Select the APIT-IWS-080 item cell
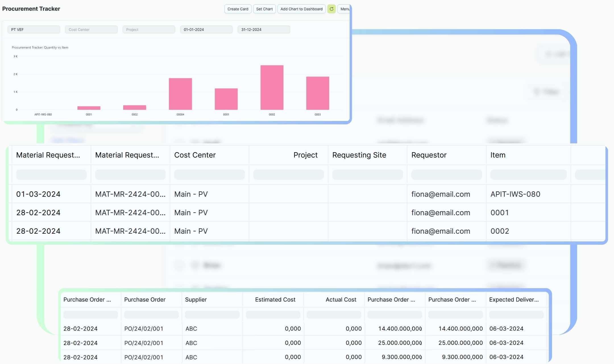The height and width of the screenshot is (364, 614). [x=515, y=194]
